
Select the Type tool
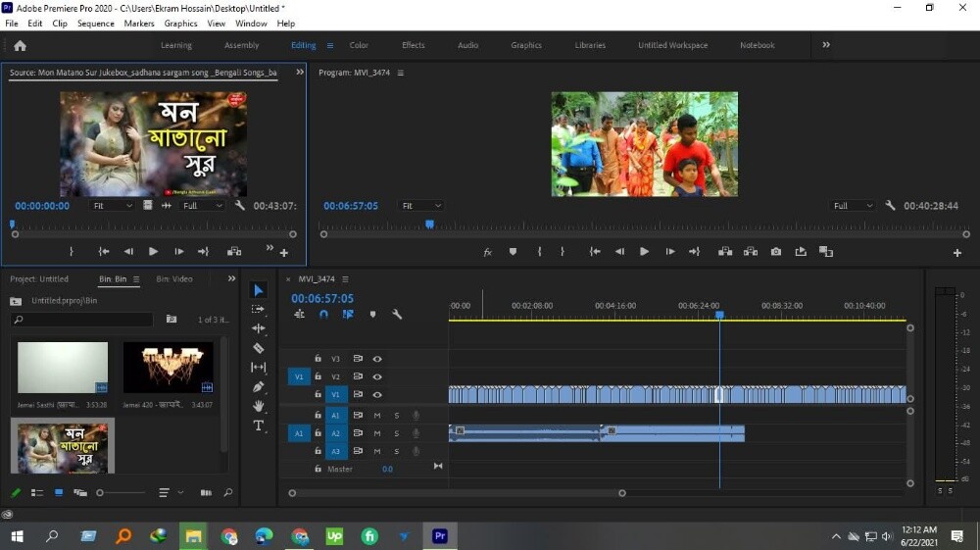(258, 425)
